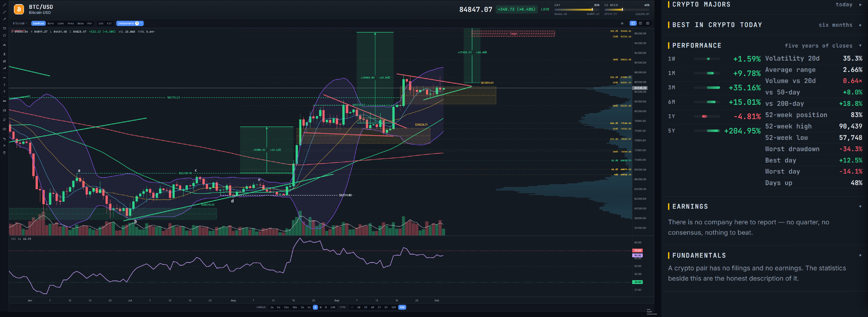Screen dimensions: 868x317
Task: Set candle interval to 1h
Action: click(302, 307)
